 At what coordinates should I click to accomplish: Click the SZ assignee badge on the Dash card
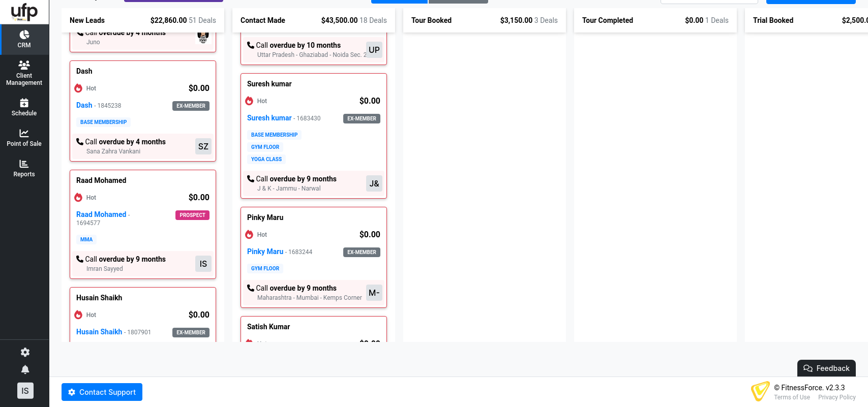203,146
